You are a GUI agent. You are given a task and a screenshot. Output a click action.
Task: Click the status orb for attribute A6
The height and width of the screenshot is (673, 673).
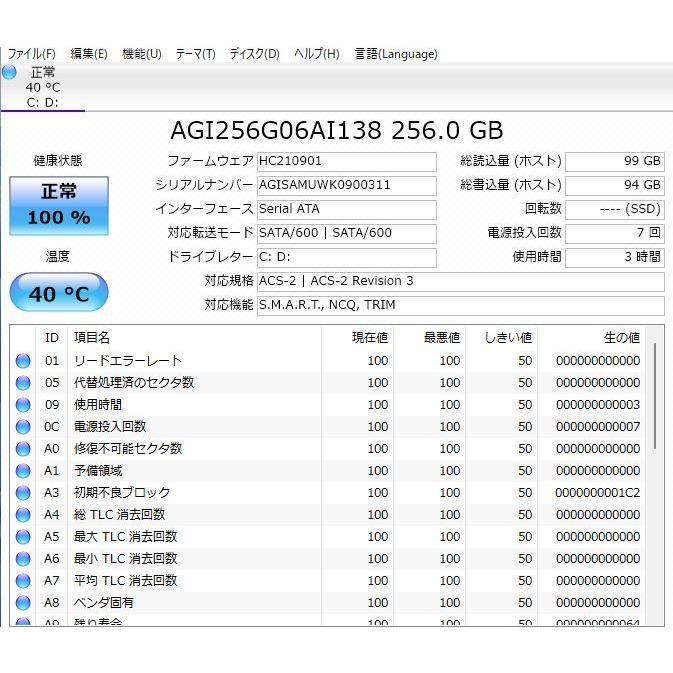pyautogui.click(x=23, y=559)
